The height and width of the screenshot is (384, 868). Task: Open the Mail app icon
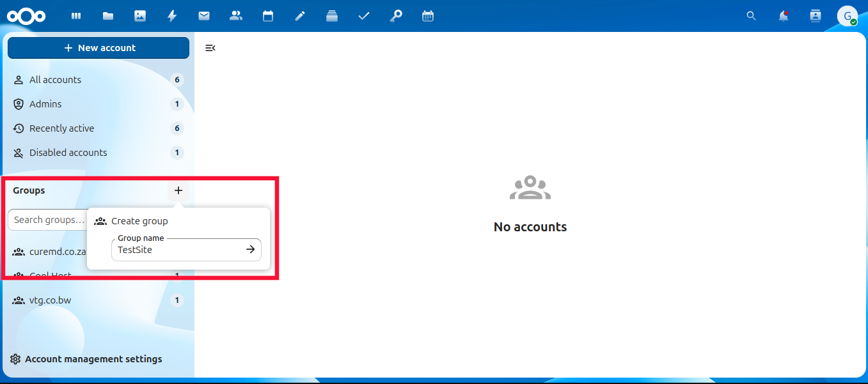(204, 16)
